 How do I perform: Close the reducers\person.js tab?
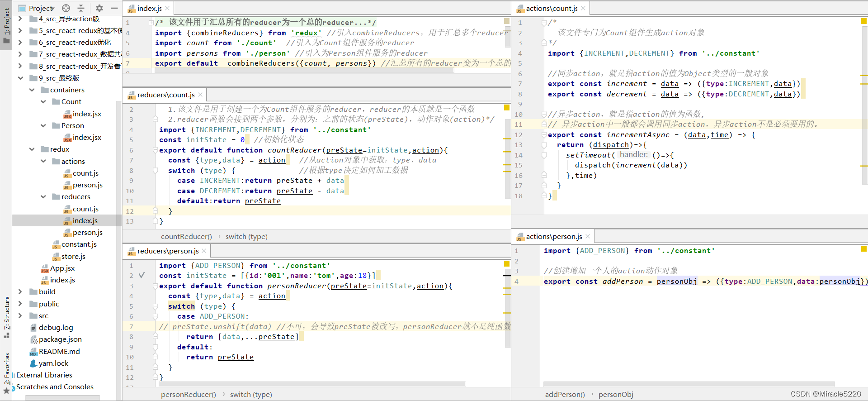(204, 251)
